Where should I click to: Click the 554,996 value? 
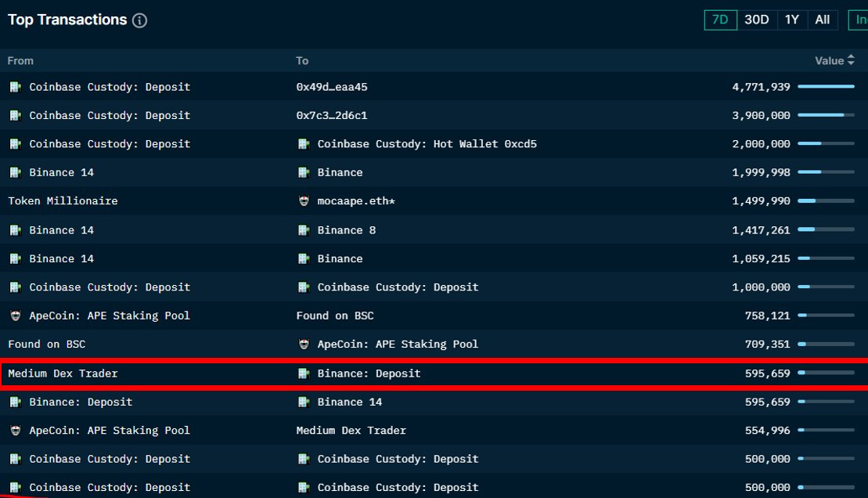click(x=767, y=431)
